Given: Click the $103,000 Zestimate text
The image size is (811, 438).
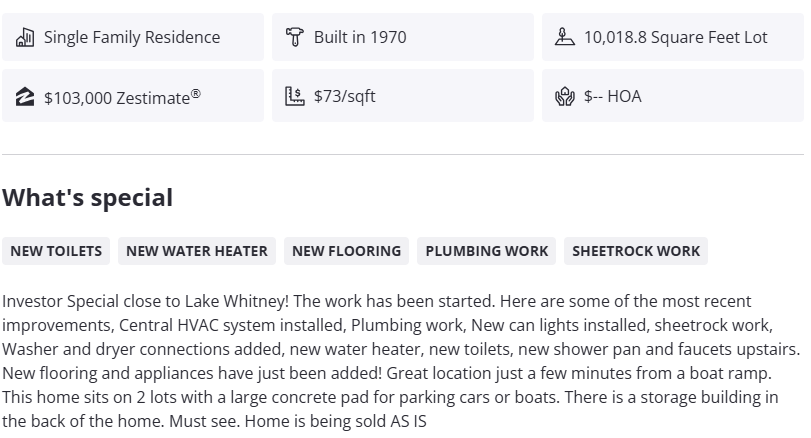Looking at the screenshot, I should pos(122,97).
